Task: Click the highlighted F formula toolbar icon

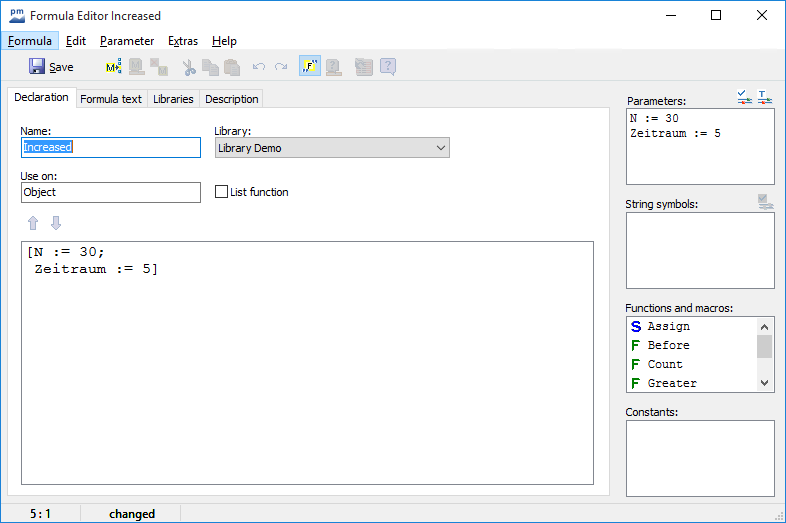Action: tap(310, 67)
